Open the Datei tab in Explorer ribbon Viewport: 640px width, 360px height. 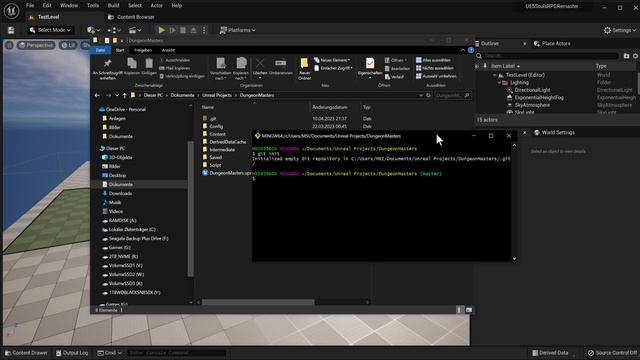tap(100, 50)
